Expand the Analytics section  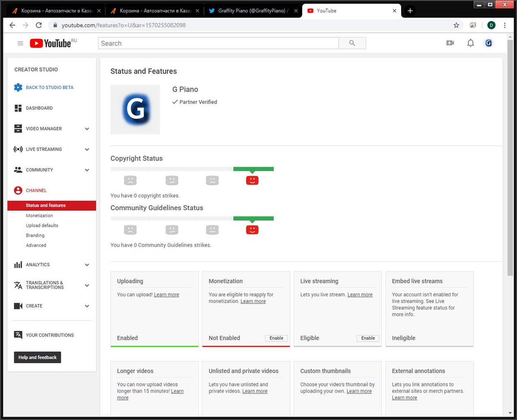click(x=87, y=265)
